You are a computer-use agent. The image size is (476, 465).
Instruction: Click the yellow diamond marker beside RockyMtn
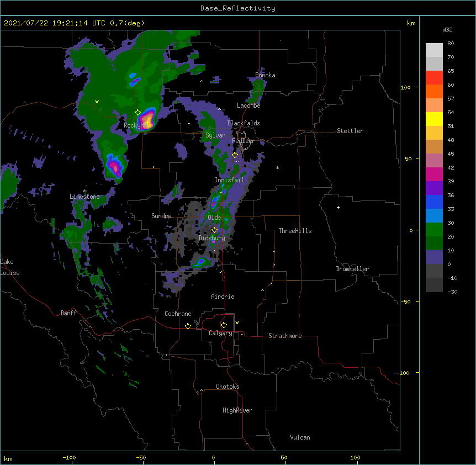[137, 113]
